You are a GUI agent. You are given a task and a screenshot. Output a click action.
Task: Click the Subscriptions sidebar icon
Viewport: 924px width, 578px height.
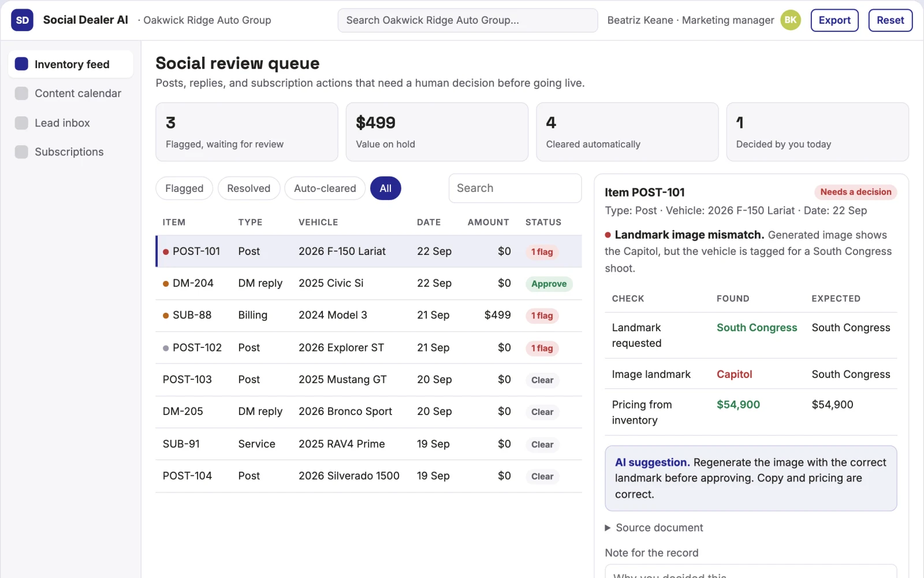tap(21, 152)
